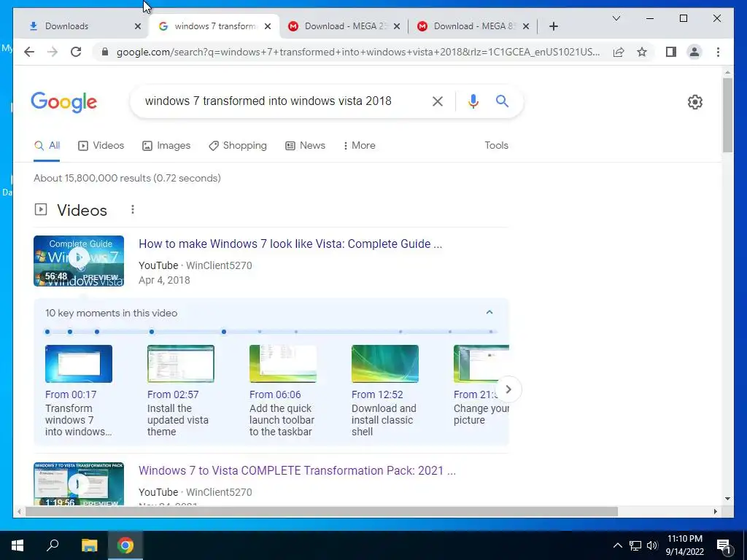The width and height of the screenshot is (747, 560).
Task: Open key moment thumbnail From 12:52
Action: [385, 364]
